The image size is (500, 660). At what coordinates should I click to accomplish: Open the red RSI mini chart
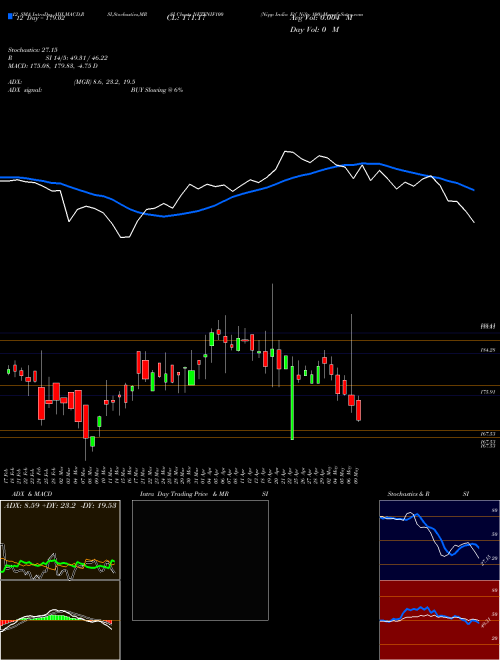tap(439, 620)
